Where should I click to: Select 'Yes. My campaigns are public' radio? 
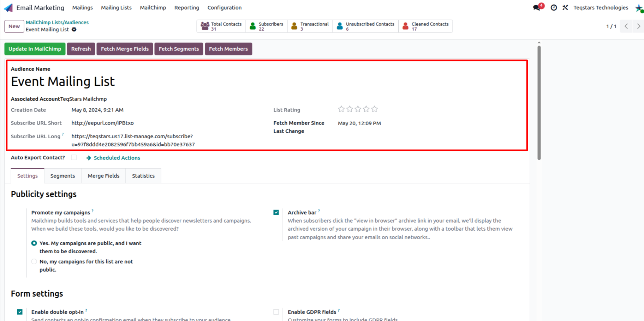pyautogui.click(x=34, y=243)
